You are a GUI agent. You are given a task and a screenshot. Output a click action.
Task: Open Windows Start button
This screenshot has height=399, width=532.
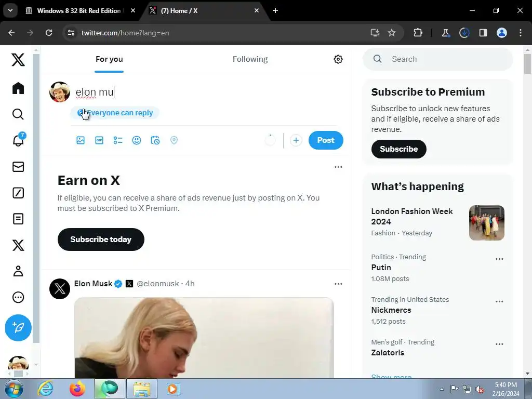(14, 389)
